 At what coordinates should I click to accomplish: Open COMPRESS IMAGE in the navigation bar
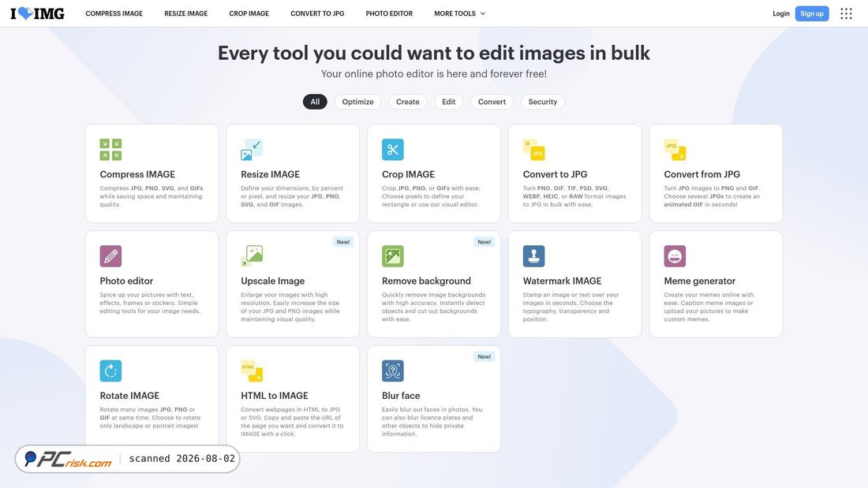(x=114, y=13)
